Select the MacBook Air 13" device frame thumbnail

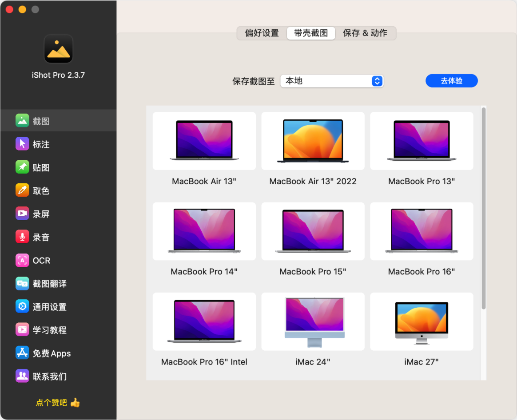click(204, 141)
